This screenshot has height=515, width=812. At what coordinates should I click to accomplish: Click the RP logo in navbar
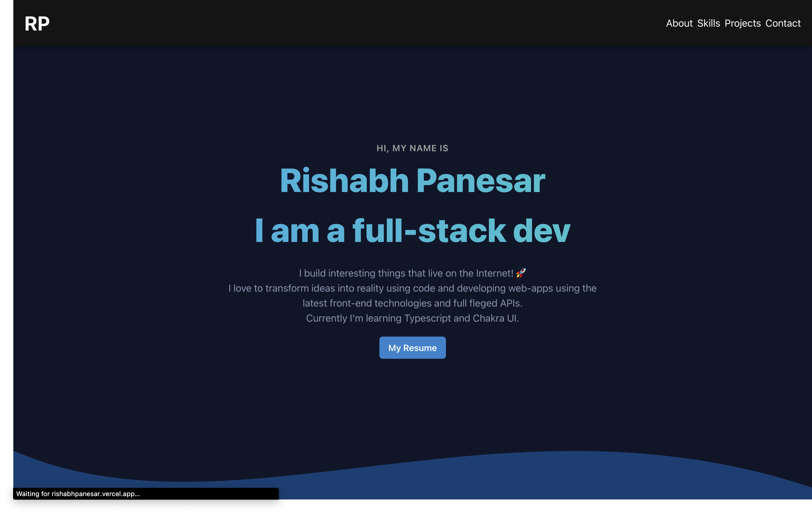[37, 24]
